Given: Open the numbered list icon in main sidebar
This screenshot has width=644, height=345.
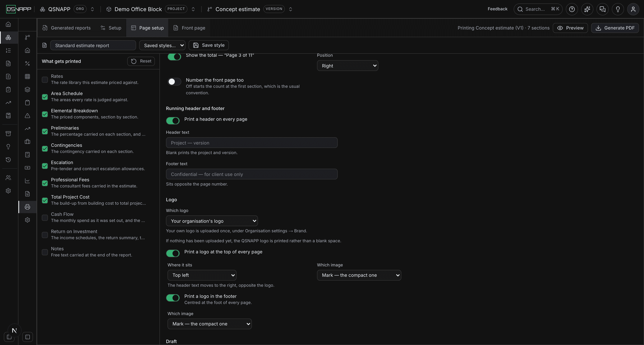Looking at the screenshot, I should (8, 50).
